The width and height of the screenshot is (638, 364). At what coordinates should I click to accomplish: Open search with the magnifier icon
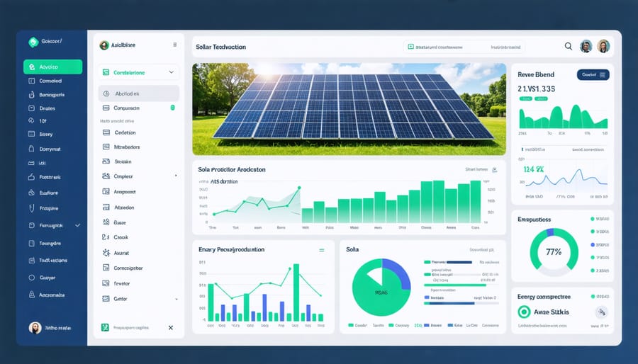point(569,46)
